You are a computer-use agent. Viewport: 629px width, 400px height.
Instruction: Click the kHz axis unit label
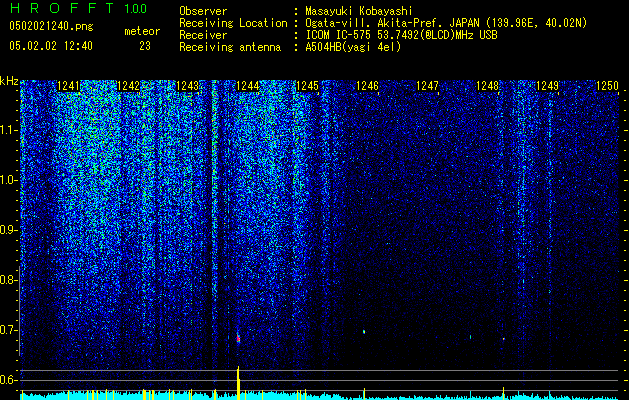coord(9,81)
